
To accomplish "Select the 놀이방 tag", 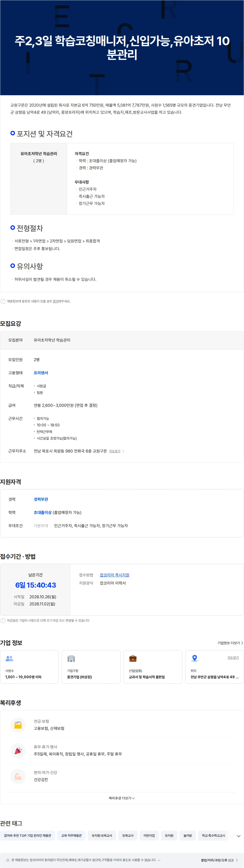I will (188, 835).
